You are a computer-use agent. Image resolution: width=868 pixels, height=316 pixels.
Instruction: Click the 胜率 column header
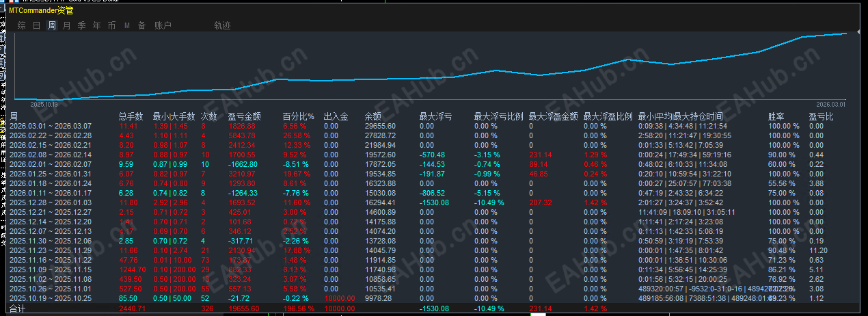pyautogui.click(x=777, y=116)
